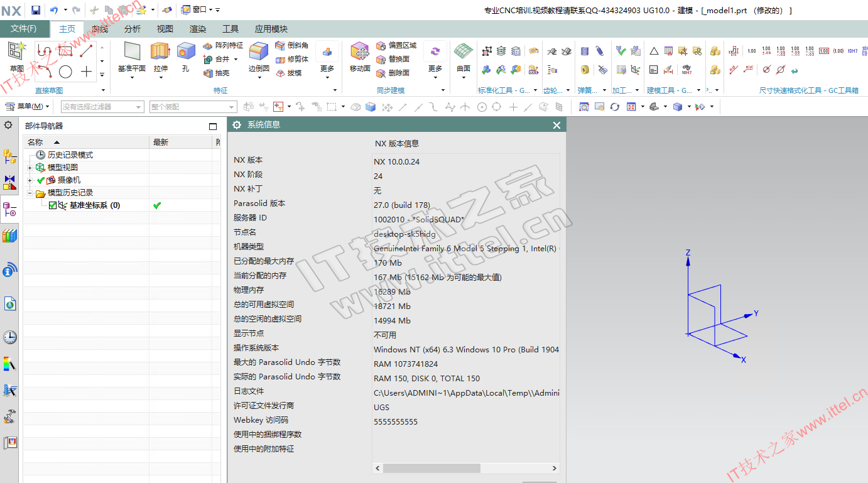Expand the 更多 feature gallery
Image resolution: width=868 pixels, height=483 pixels.
pos(327,61)
